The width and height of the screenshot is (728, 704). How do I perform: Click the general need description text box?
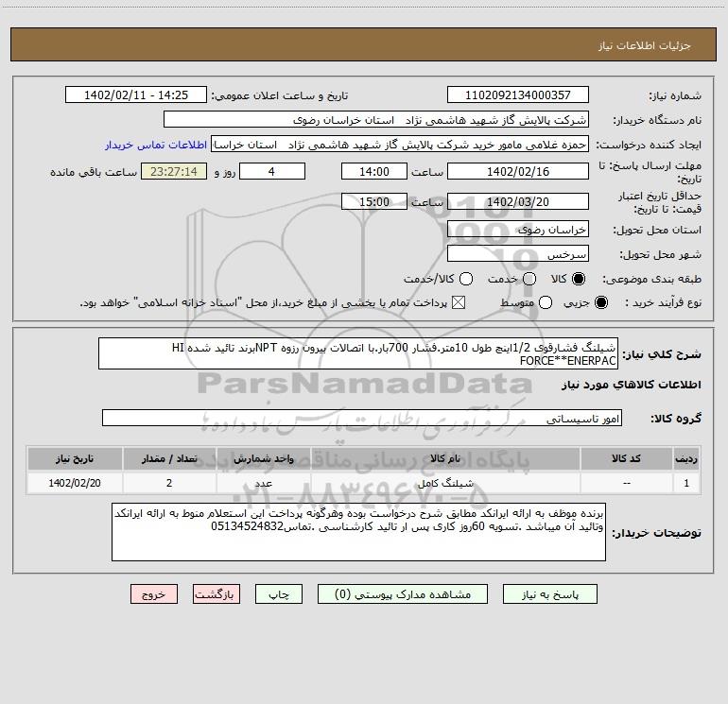point(358,353)
